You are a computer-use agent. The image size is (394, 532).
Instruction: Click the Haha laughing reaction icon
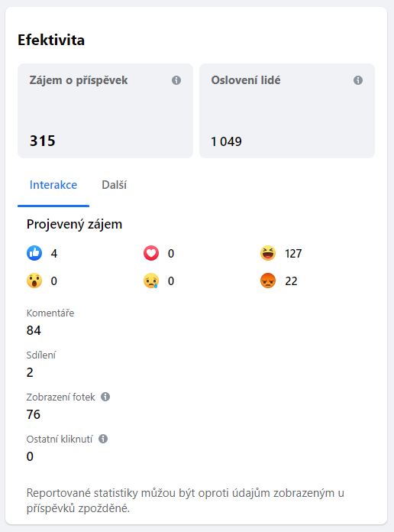(268, 253)
